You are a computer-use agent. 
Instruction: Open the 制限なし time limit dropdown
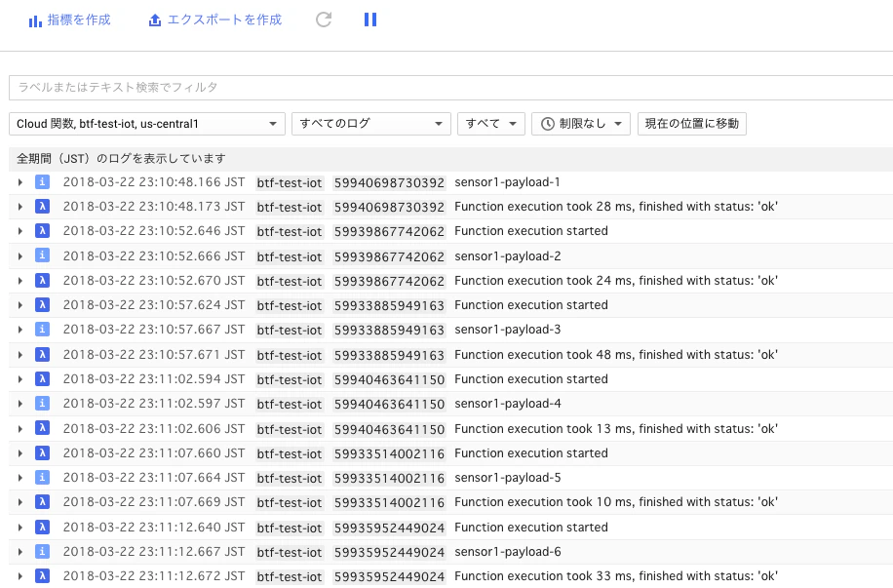581,124
